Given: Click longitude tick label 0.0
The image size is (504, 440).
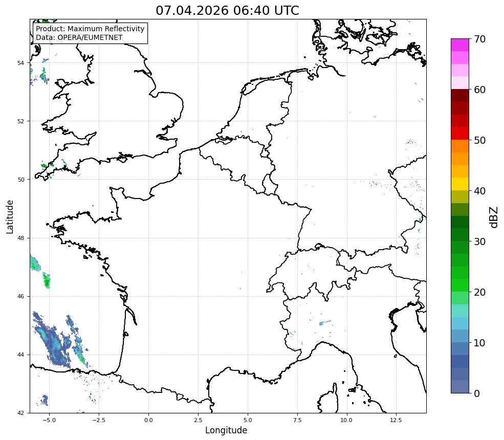Looking at the screenshot, I should [x=148, y=420].
